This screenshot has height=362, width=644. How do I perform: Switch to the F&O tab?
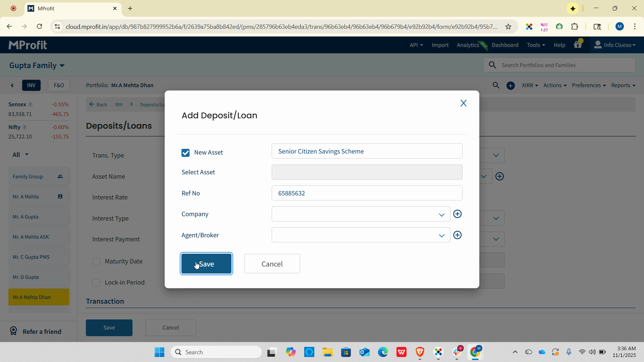59,85
